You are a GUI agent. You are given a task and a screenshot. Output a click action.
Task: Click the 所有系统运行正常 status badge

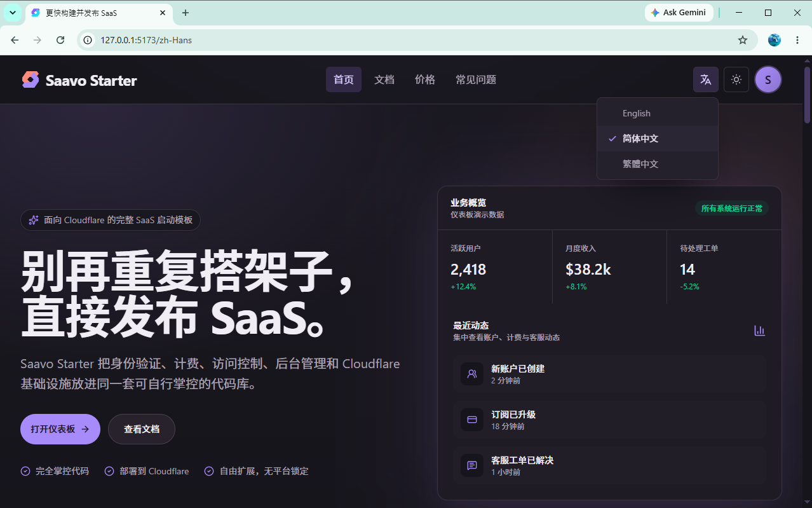[x=732, y=209]
